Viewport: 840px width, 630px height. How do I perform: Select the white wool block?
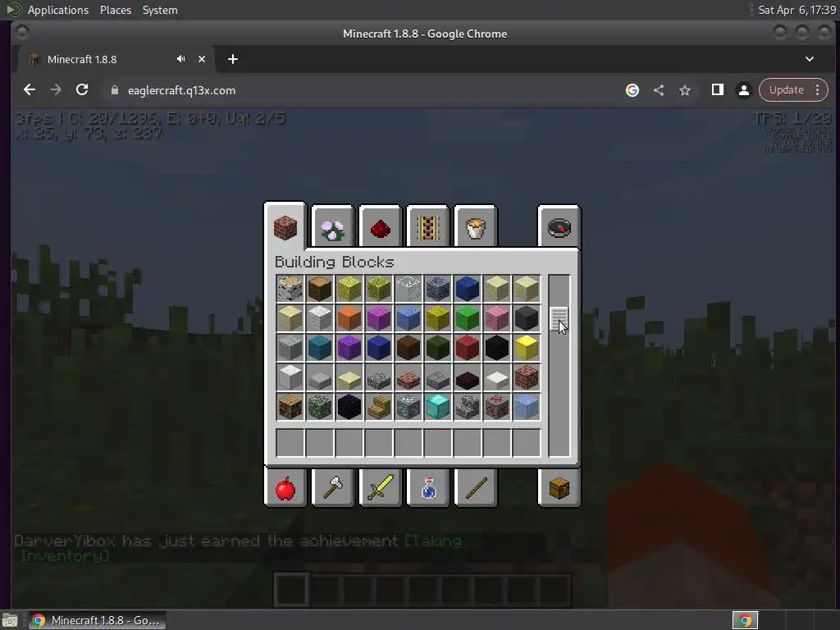click(x=320, y=318)
